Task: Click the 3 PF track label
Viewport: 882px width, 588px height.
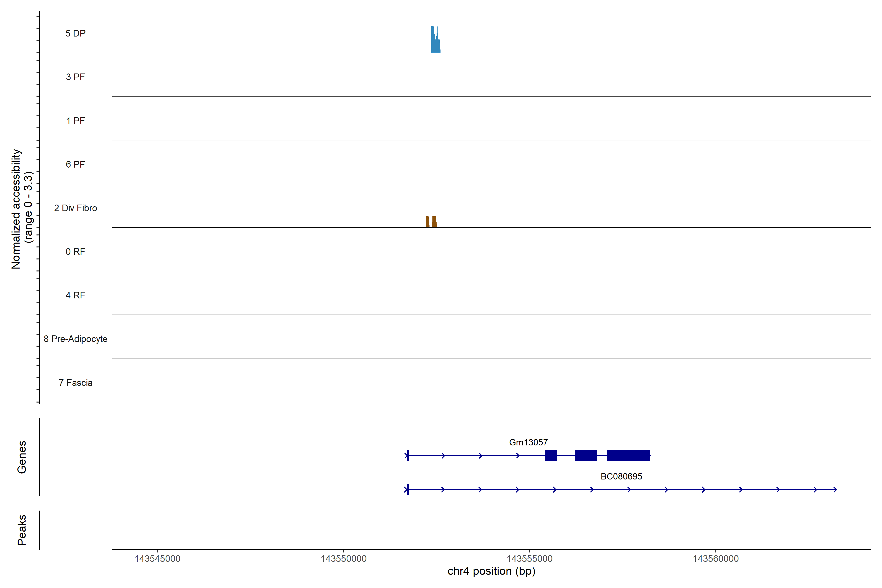Action: 75,77
